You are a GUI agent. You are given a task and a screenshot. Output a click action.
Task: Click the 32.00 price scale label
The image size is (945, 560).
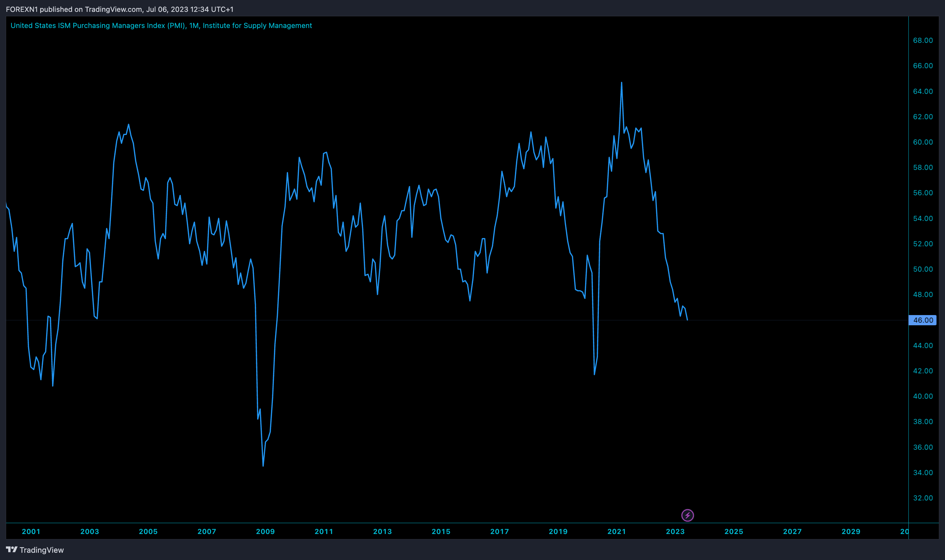click(923, 498)
